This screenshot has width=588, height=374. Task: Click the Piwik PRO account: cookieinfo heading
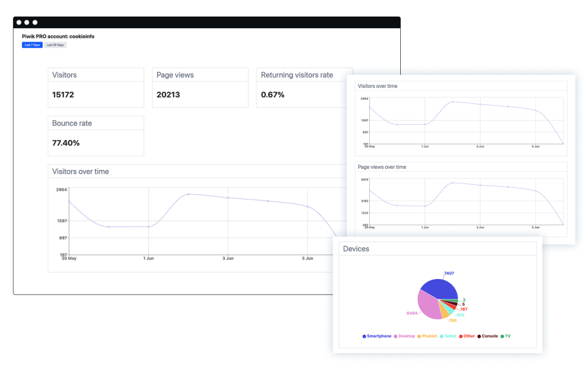click(58, 36)
